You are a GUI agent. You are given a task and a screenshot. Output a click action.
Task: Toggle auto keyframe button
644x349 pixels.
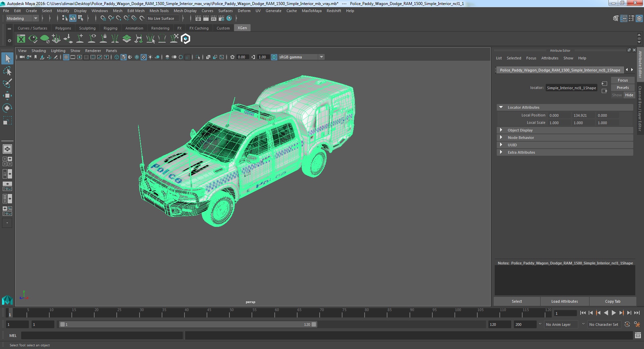(x=627, y=325)
